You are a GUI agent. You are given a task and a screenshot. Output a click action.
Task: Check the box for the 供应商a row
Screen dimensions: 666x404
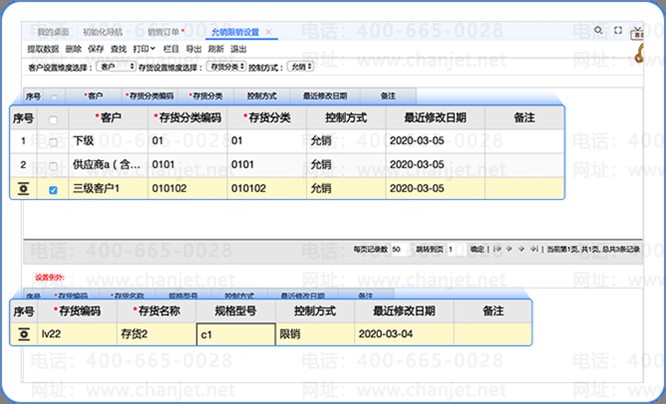pos(53,166)
